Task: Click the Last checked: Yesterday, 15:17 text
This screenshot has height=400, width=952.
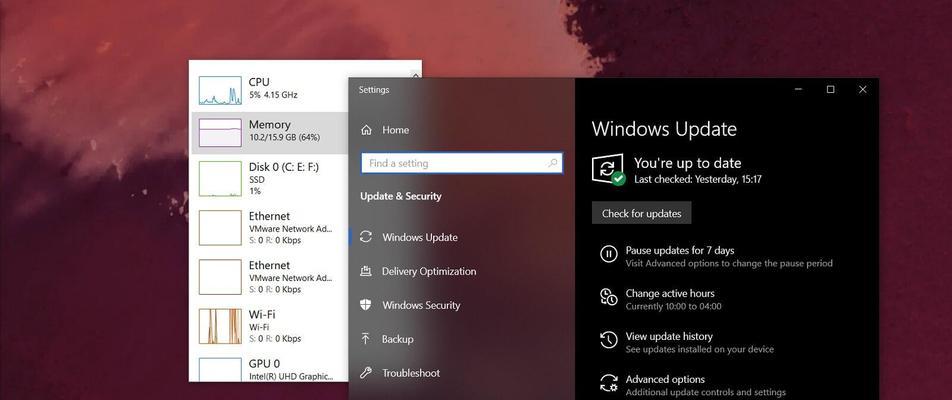Action: tap(698, 179)
